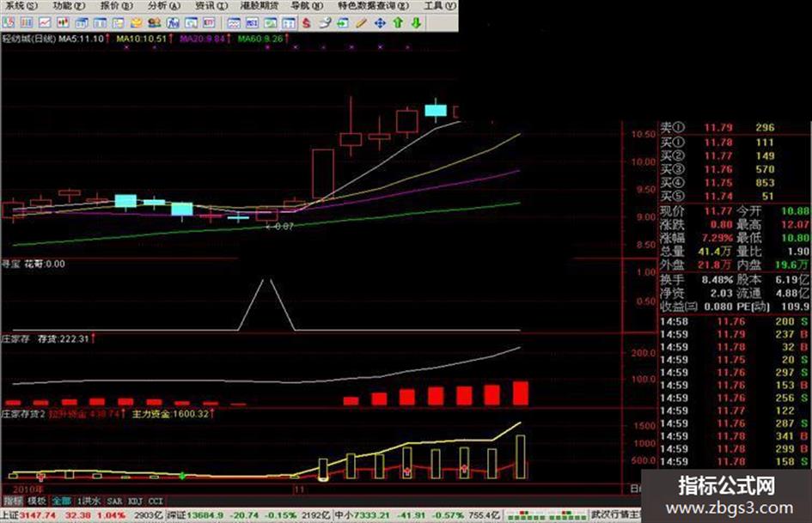812x523 pixels.
Task: Click the white curved arrow toolbar icon
Action: click(325, 23)
